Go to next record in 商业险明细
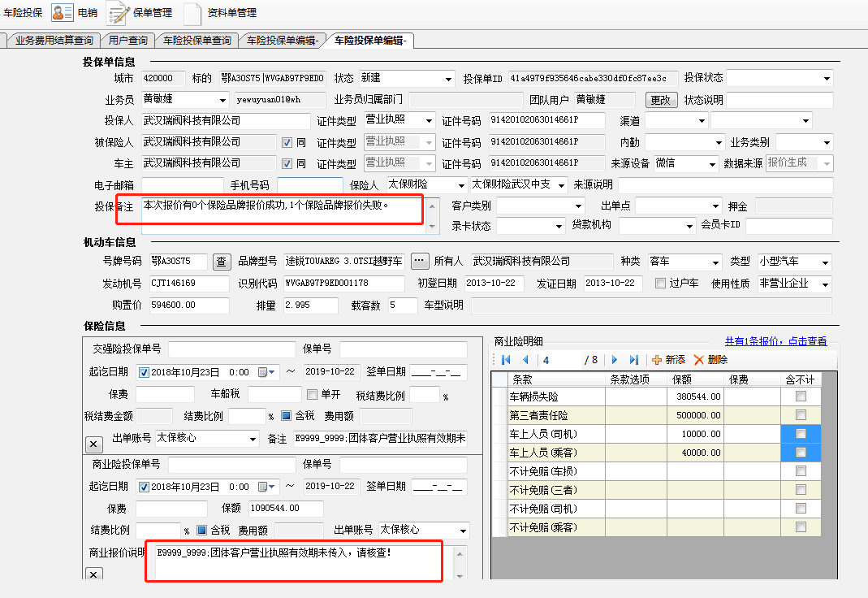The image size is (868, 598). click(x=615, y=359)
